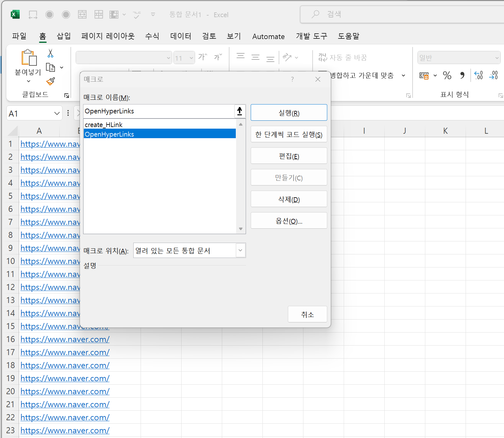This screenshot has width=504, height=438.
Task: Switch to the 삽입 tab
Action: [63, 36]
